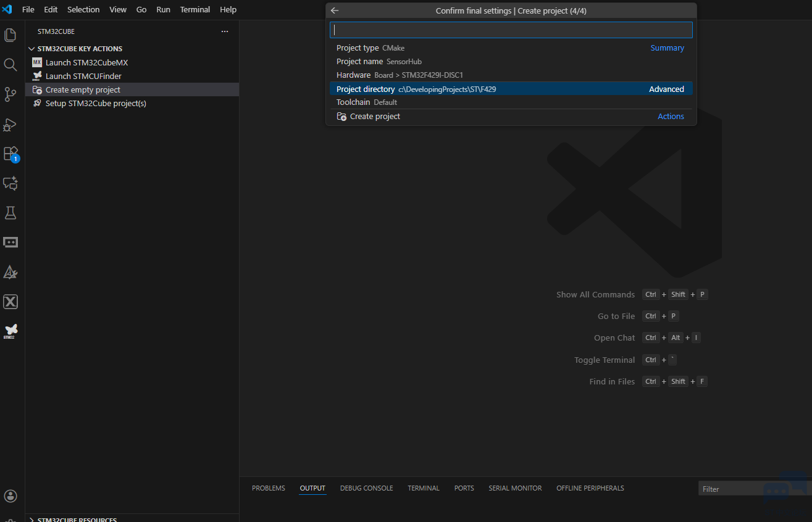The height and width of the screenshot is (522, 812).
Task: Open the Search view in activity bar
Action: (10, 65)
